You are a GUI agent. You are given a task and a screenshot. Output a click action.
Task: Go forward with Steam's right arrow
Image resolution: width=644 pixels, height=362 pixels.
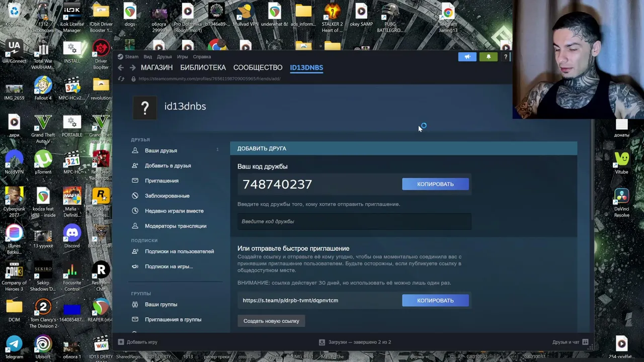(x=132, y=67)
